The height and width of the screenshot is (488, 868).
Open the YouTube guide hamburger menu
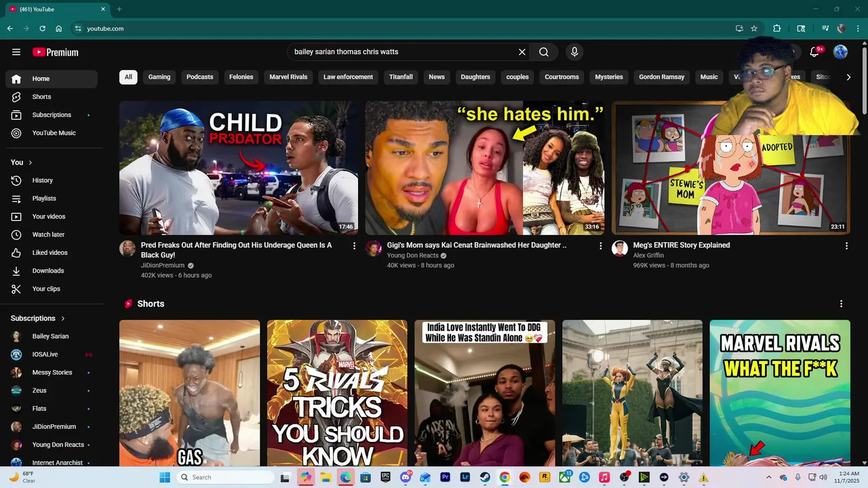[x=16, y=52]
